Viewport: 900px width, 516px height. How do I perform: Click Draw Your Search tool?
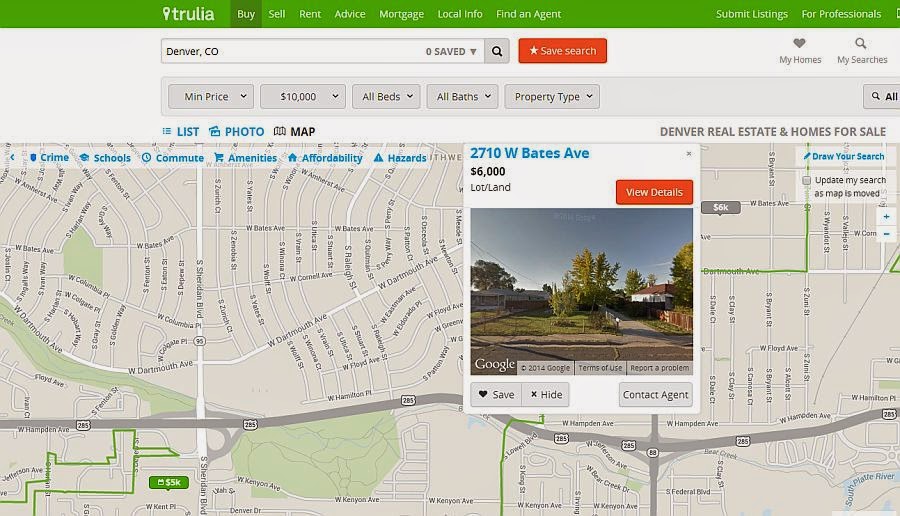(844, 156)
